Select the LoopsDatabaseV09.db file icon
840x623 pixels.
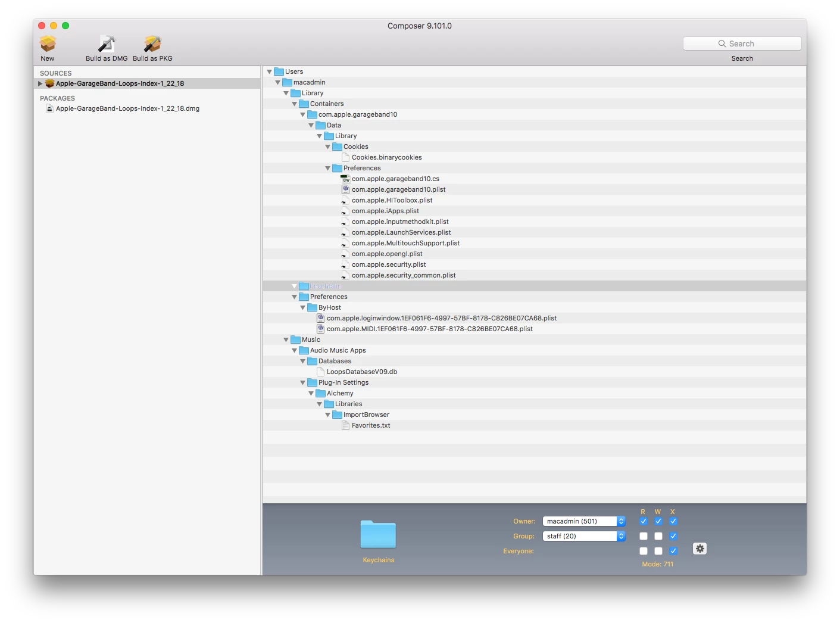320,372
